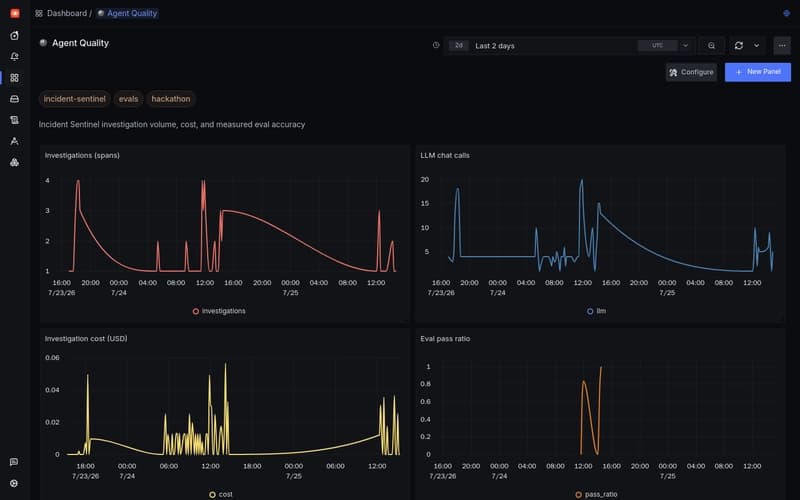Screen dimensions: 800x500
Task: Click the zoom-out magnifier icon
Action: click(711, 45)
